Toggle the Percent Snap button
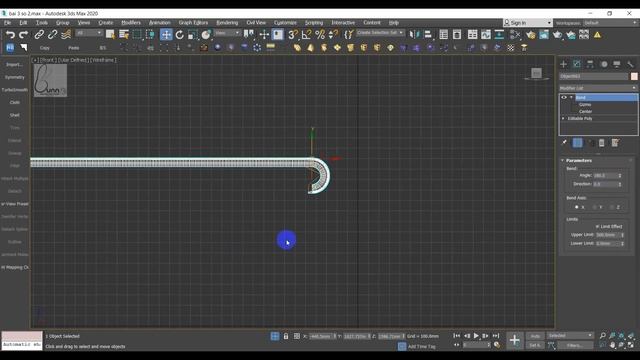The height and width of the screenshot is (360, 640). (x=320, y=35)
